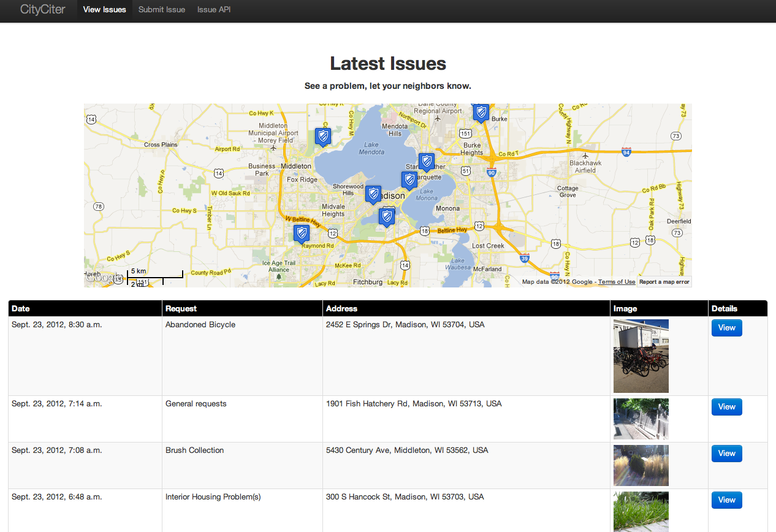The width and height of the screenshot is (776, 532).
Task: View the Brush Collection issue
Action: click(x=726, y=453)
